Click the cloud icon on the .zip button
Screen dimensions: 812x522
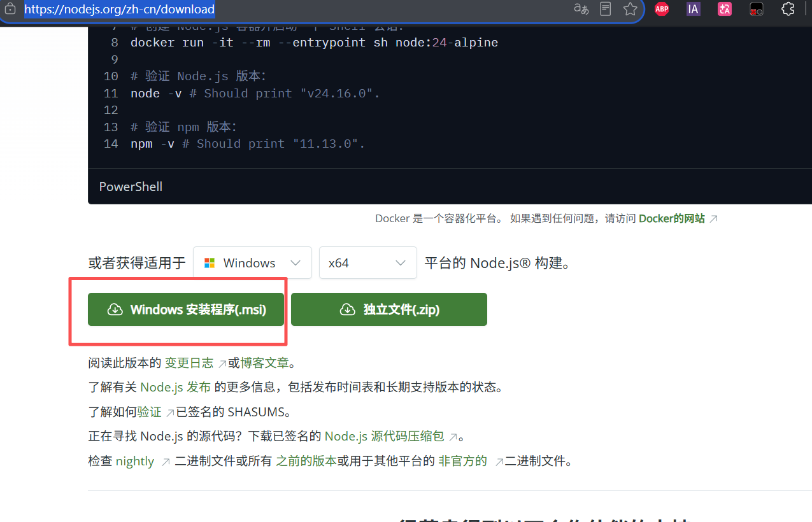pyautogui.click(x=348, y=309)
